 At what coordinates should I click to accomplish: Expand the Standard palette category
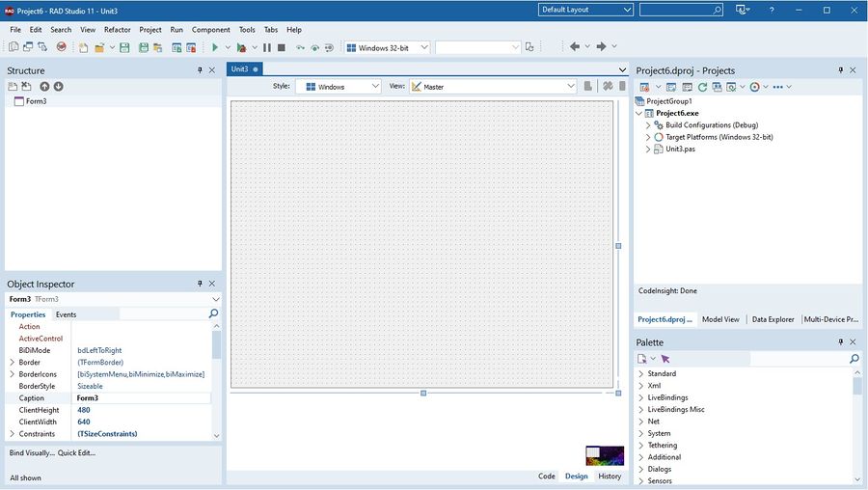coord(641,373)
